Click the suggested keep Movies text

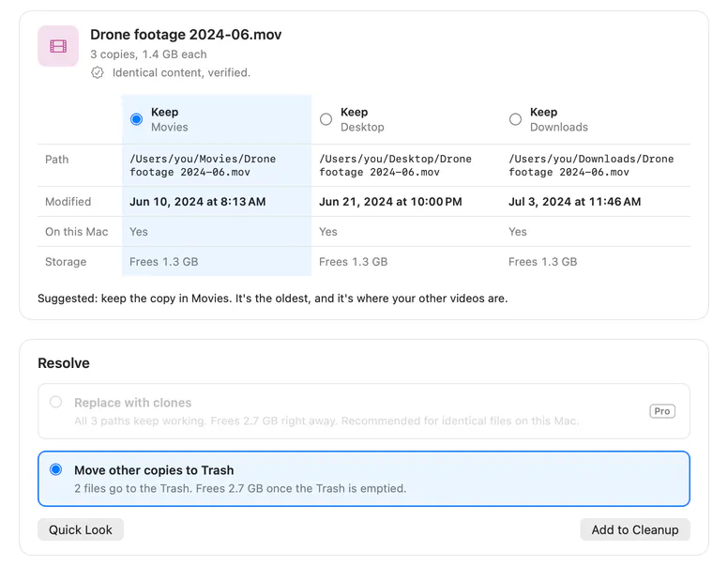273,299
